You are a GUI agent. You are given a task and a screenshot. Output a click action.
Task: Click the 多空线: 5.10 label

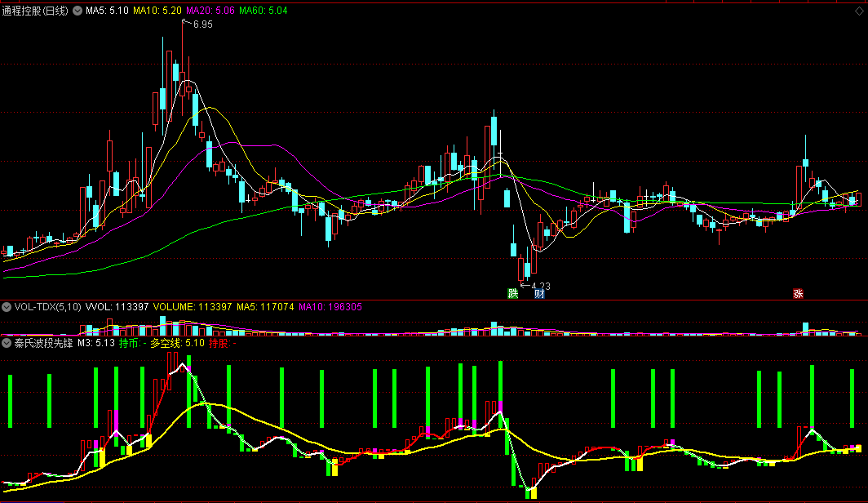tap(177, 344)
